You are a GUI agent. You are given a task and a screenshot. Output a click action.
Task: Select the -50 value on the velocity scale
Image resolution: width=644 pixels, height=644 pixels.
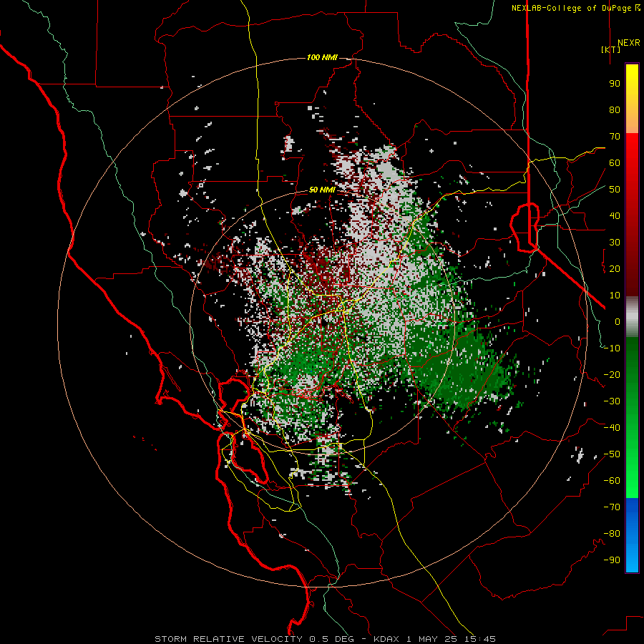pos(612,454)
